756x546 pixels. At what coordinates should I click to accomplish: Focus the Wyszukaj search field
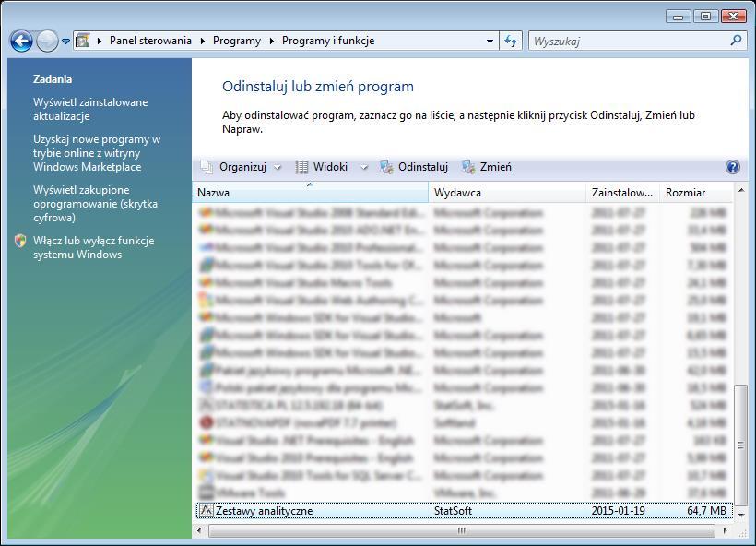point(629,41)
